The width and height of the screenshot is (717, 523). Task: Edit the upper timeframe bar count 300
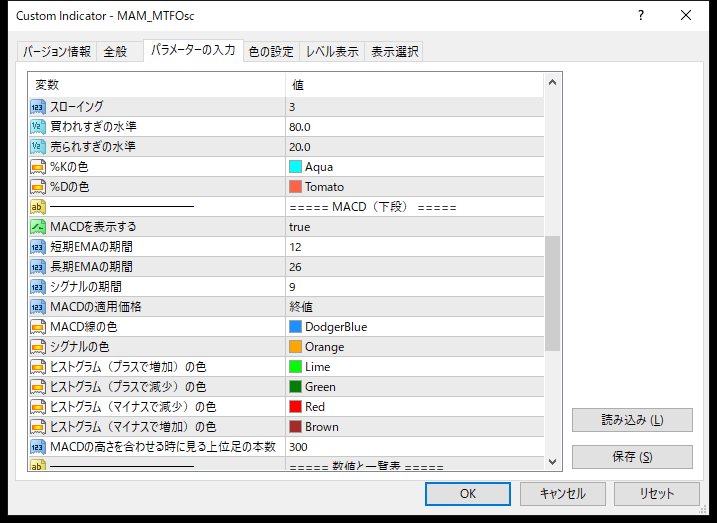pos(415,447)
